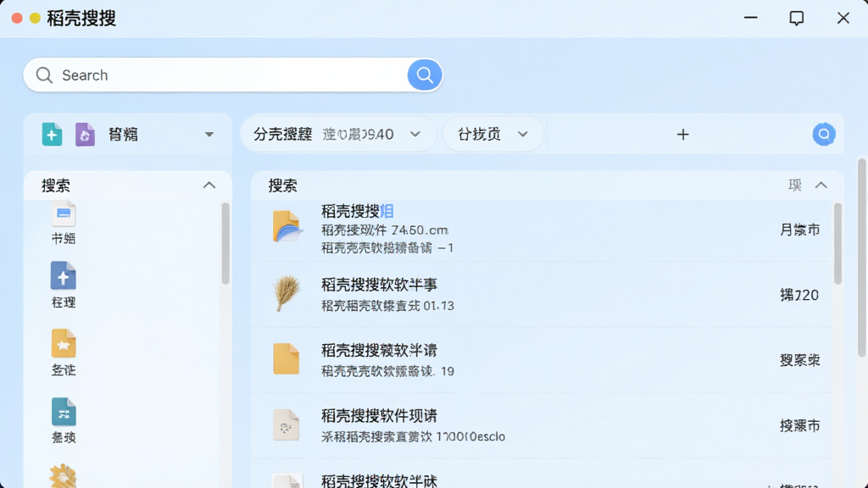Click the wheat ear icon in second result

[287, 293]
